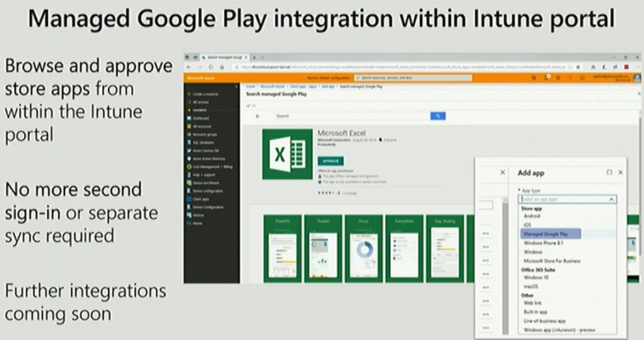
Task: Open Azure Active Directory sidebar item
Action: [206, 159]
